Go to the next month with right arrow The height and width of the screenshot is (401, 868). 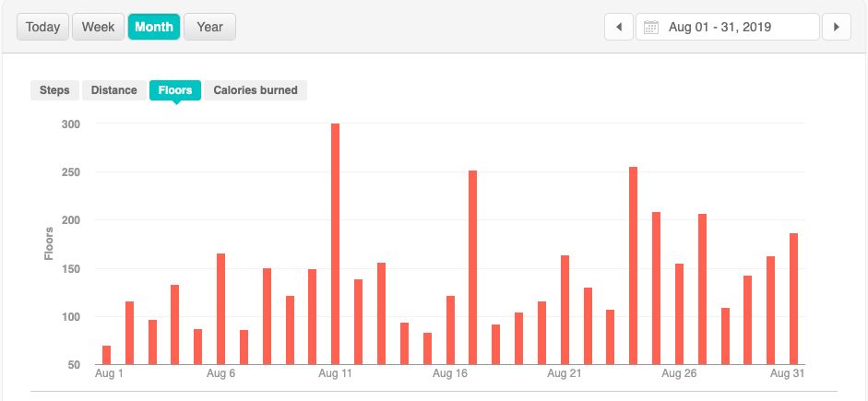pyautogui.click(x=836, y=27)
